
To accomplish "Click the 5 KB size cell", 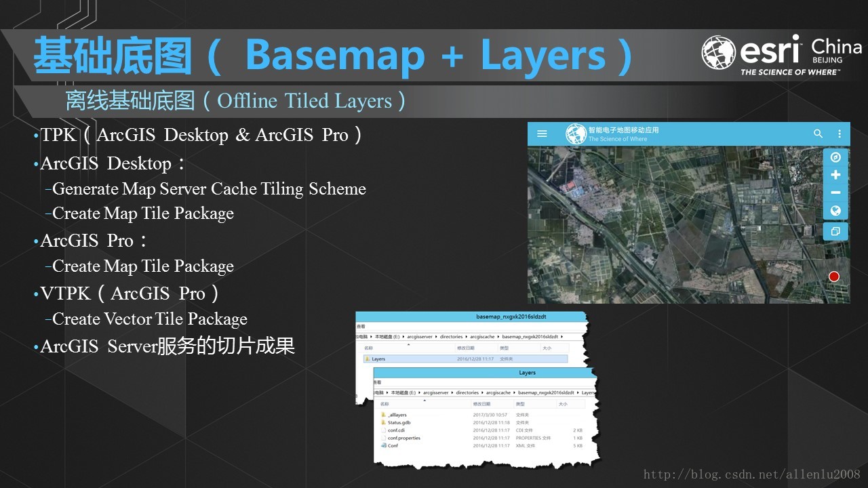I will [578, 445].
